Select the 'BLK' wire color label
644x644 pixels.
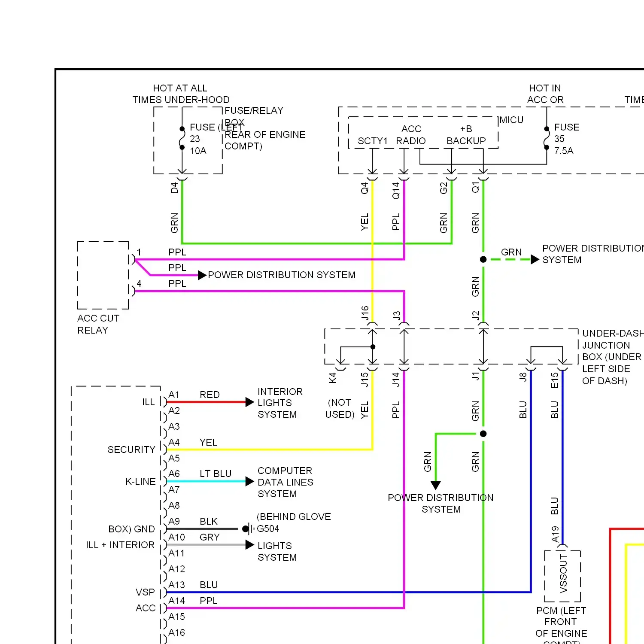[x=209, y=521]
